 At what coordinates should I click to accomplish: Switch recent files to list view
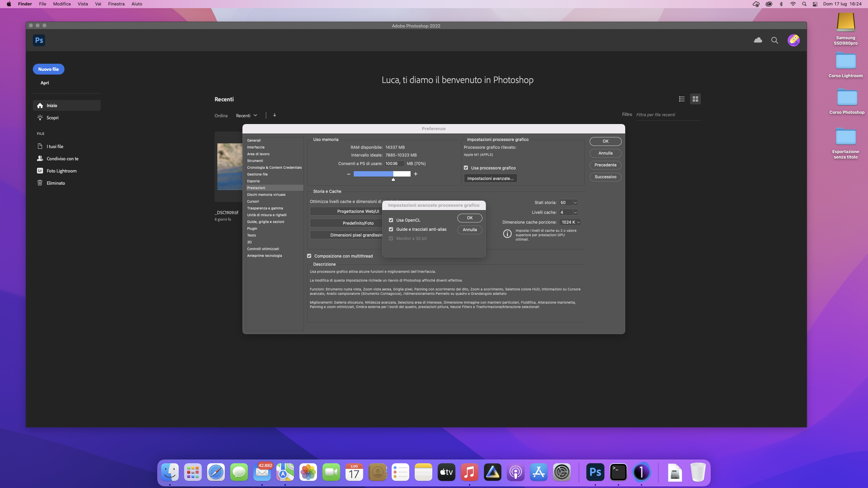pos(682,99)
